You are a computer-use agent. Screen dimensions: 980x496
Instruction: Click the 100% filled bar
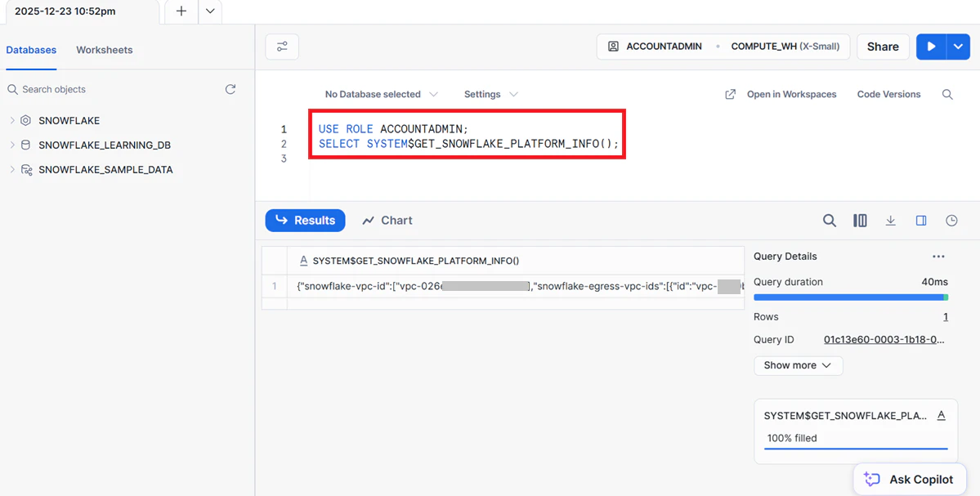click(857, 448)
